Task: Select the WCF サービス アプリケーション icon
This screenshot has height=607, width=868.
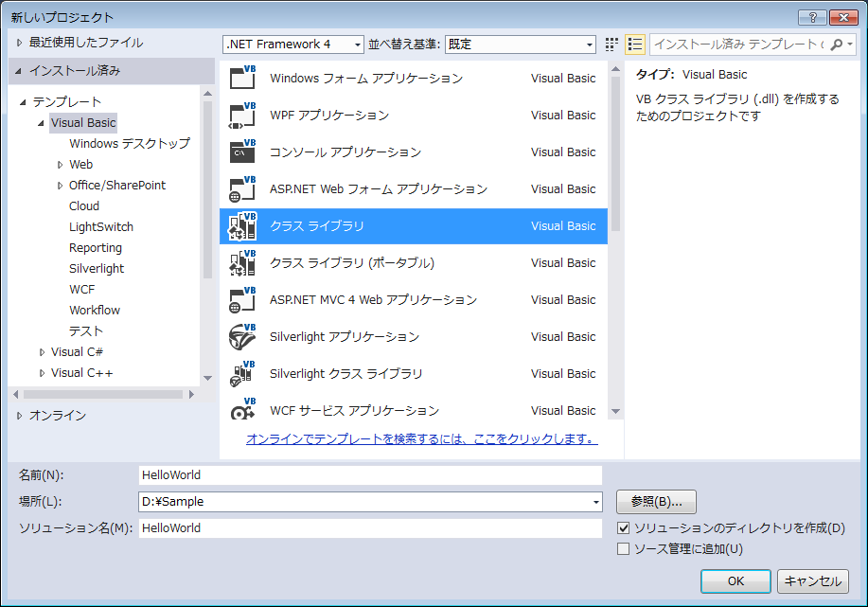Action: (x=242, y=410)
